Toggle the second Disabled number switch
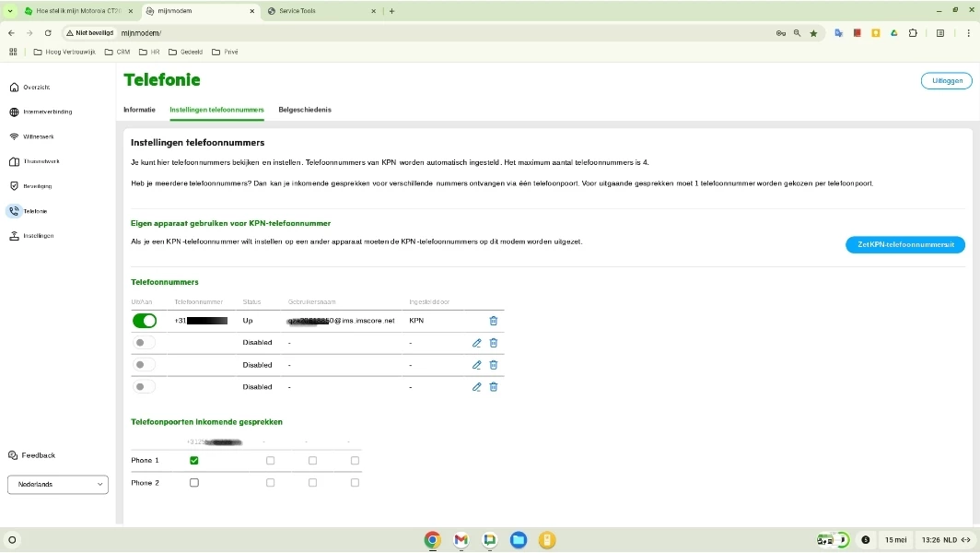Viewport: 980px width, 553px height. click(145, 365)
